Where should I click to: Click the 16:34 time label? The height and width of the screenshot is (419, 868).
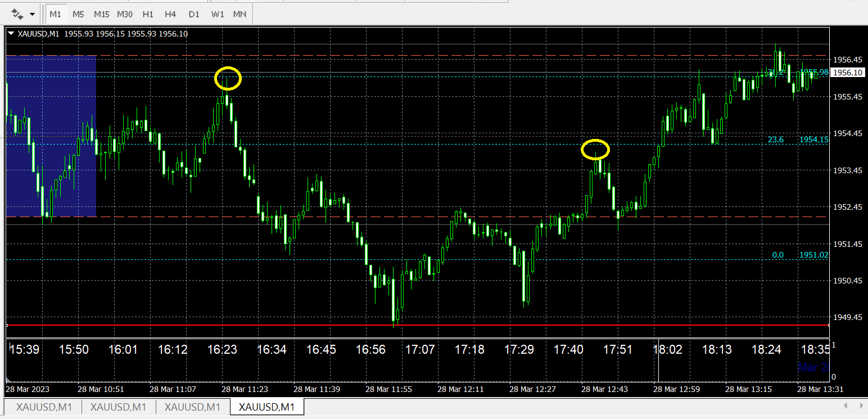click(272, 350)
